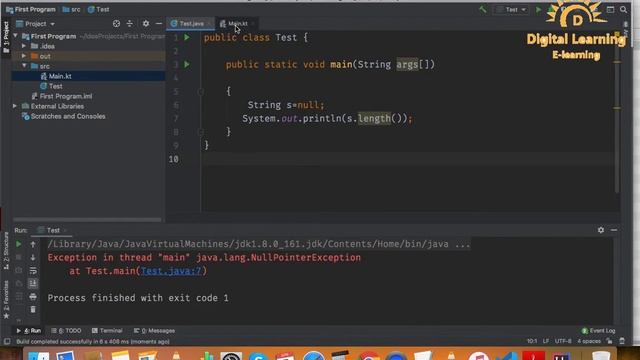Expand the out folder

(24, 56)
